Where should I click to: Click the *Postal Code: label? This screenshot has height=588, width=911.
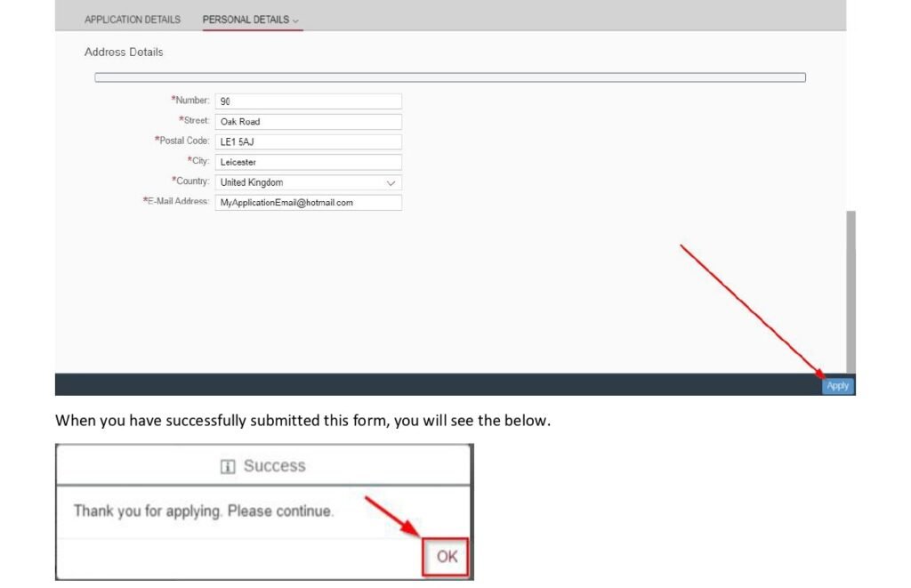pos(181,141)
